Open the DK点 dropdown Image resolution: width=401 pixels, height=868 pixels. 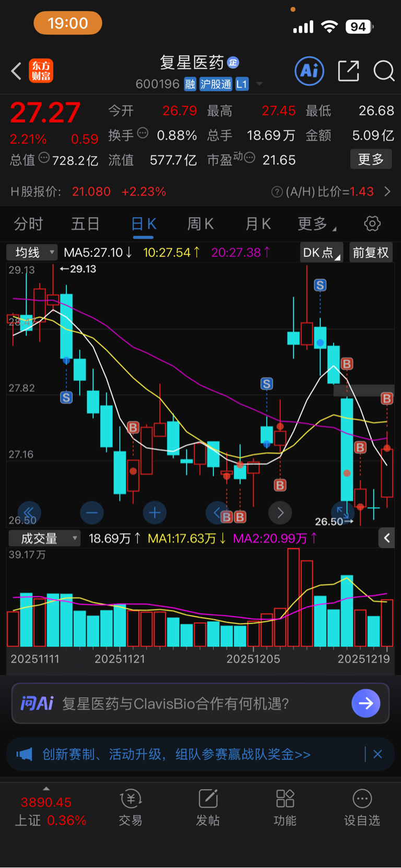point(322,253)
